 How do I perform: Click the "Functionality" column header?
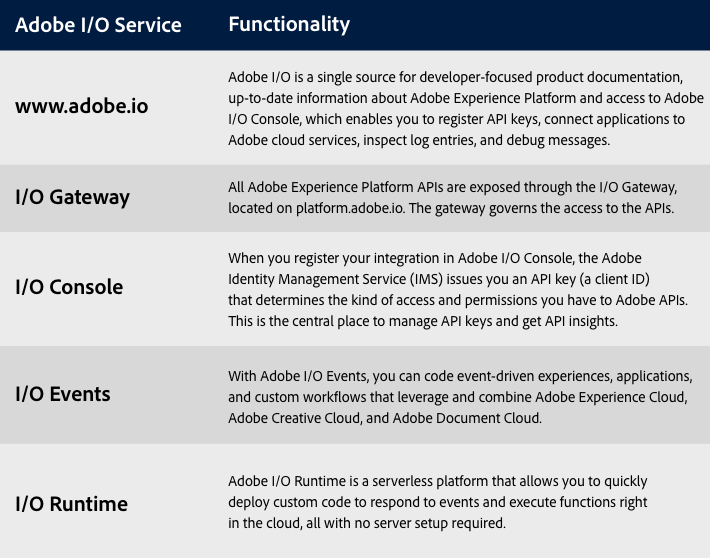coord(289,24)
